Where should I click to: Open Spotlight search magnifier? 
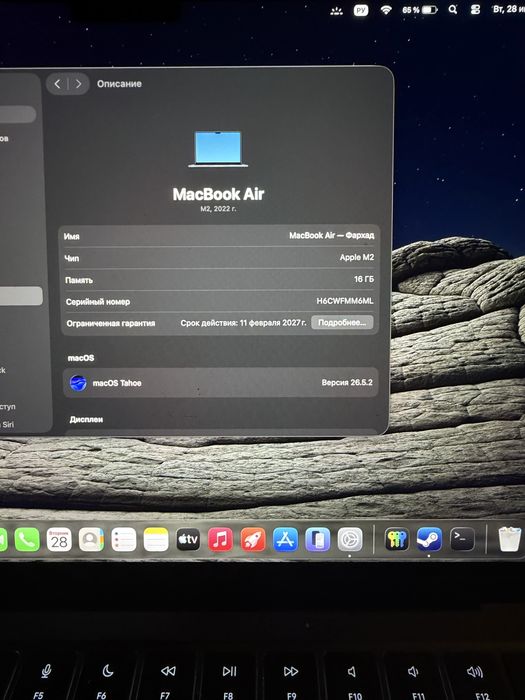point(453,9)
